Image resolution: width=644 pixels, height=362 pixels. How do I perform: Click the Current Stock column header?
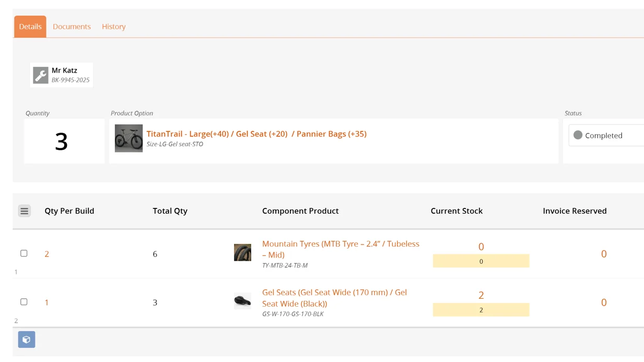click(456, 211)
